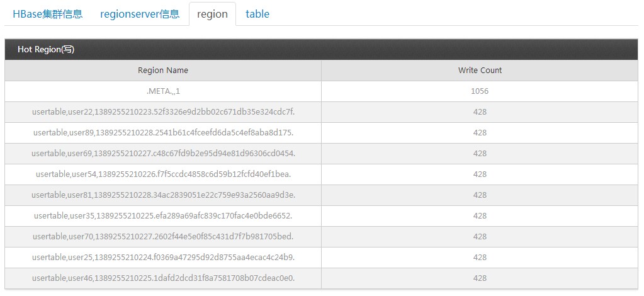Click the 1056 write count value

coord(480,91)
